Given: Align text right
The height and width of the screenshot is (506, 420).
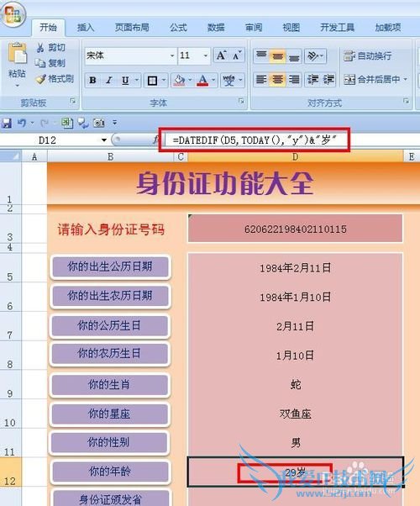Looking at the screenshot, I should tap(293, 79).
